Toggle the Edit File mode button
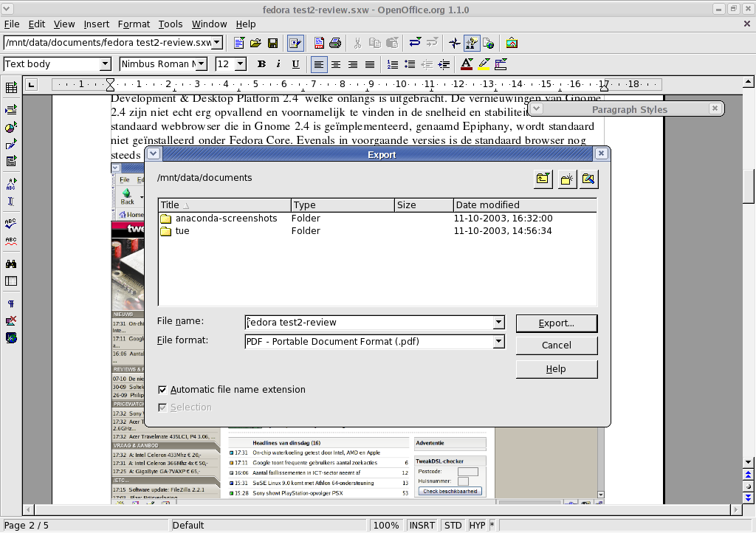The image size is (756, 533). tap(295, 43)
